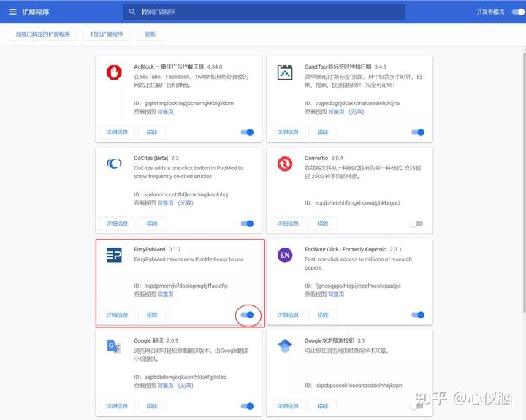Open the hamburger main menu
The width and height of the screenshot is (526, 420).
coord(12,12)
